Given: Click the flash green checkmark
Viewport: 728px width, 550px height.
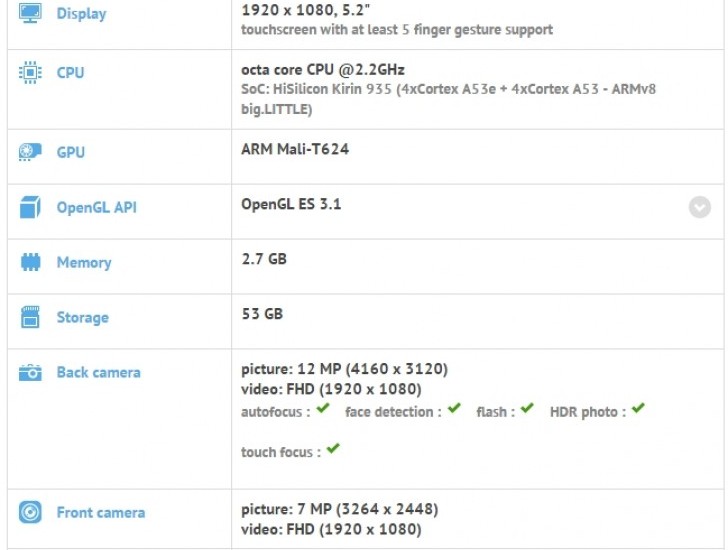Looking at the screenshot, I should coord(527,409).
